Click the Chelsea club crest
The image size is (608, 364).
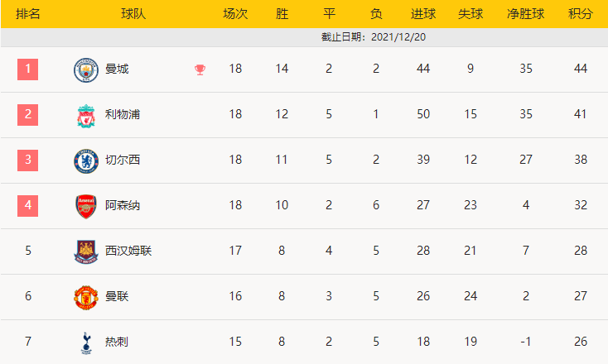click(85, 160)
